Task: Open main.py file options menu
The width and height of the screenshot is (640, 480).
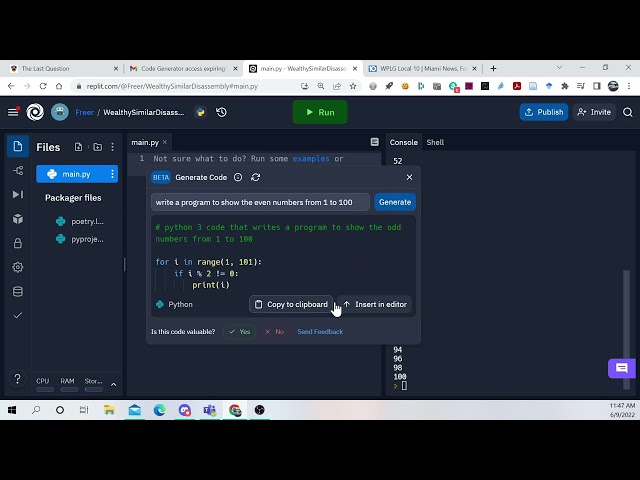Action: point(112,174)
